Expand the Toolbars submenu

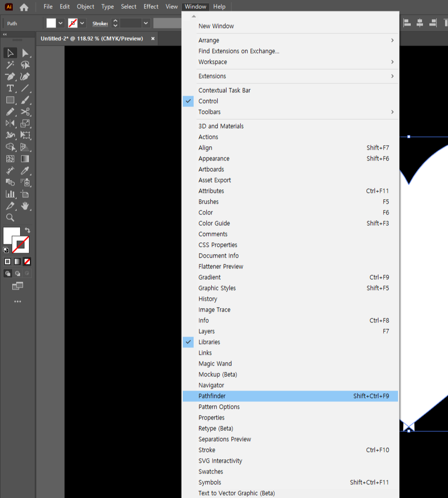pos(290,112)
